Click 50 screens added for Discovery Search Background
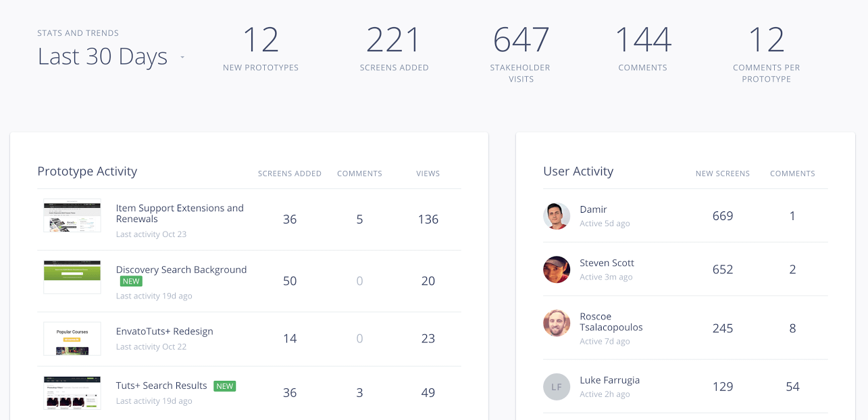 click(290, 281)
